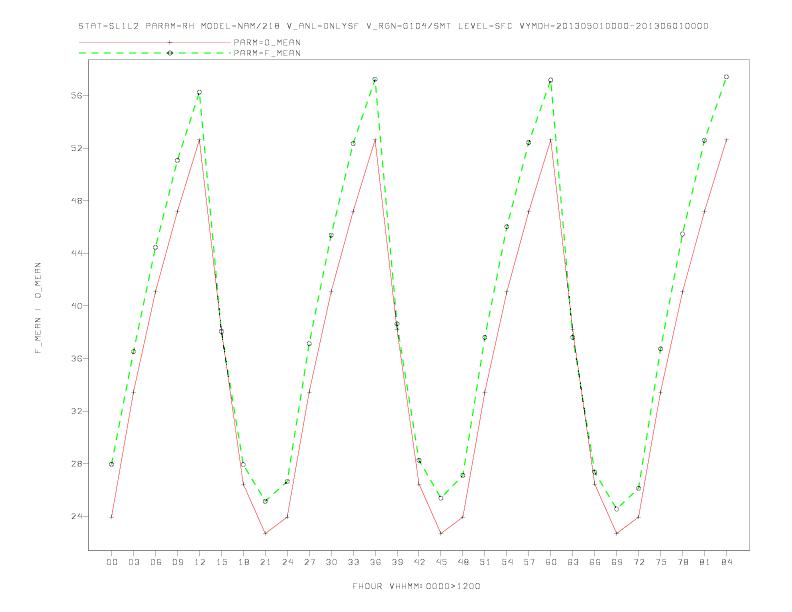Click the x-axis tick label 00

(x=112, y=562)
